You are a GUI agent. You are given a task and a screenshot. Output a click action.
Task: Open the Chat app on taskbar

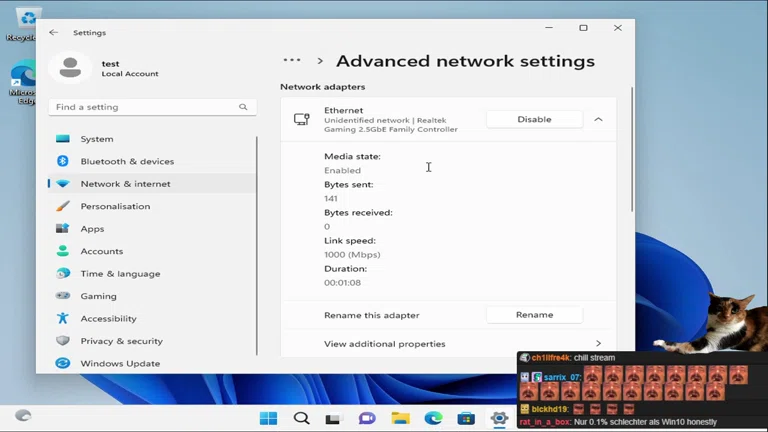(x=367, y=418)
